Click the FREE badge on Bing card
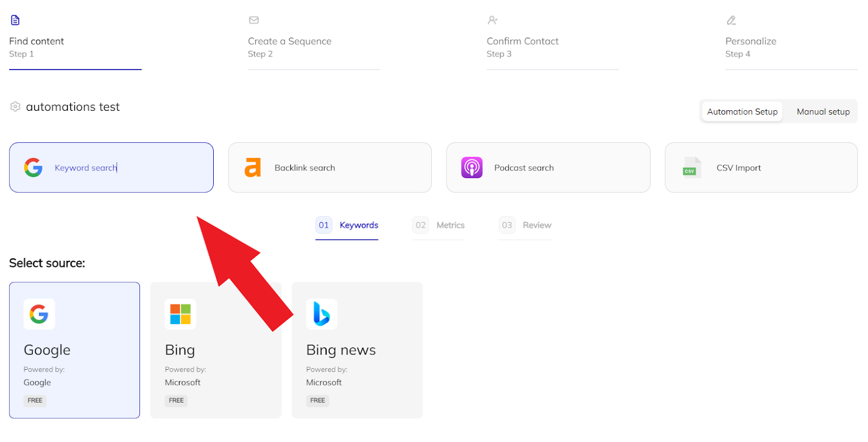Image resolution: width=868 pixels, height=442 pixels. [176, 401]
